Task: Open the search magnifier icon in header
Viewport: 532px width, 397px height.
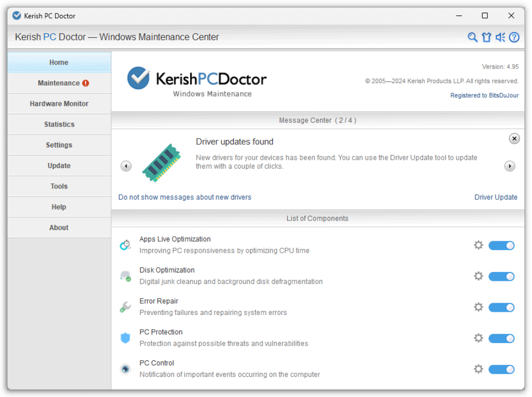Action: click(472, 37)
